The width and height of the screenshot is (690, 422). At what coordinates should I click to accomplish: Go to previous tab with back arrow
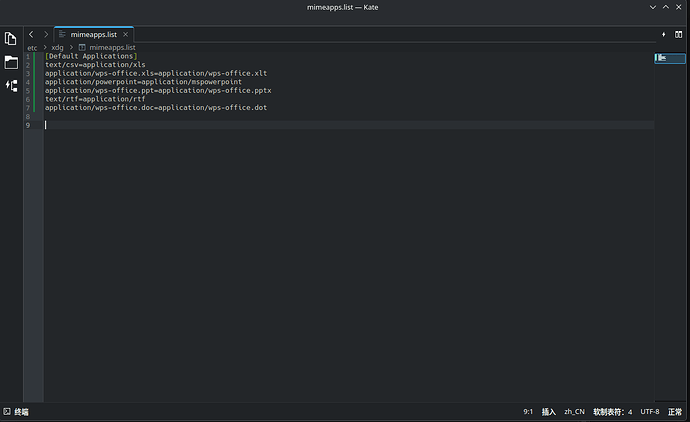31,34
